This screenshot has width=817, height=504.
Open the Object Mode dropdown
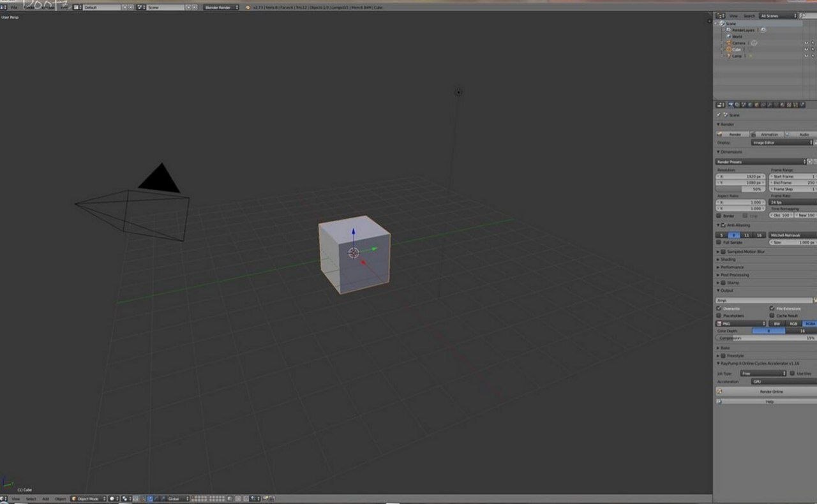tap(88, 499)
